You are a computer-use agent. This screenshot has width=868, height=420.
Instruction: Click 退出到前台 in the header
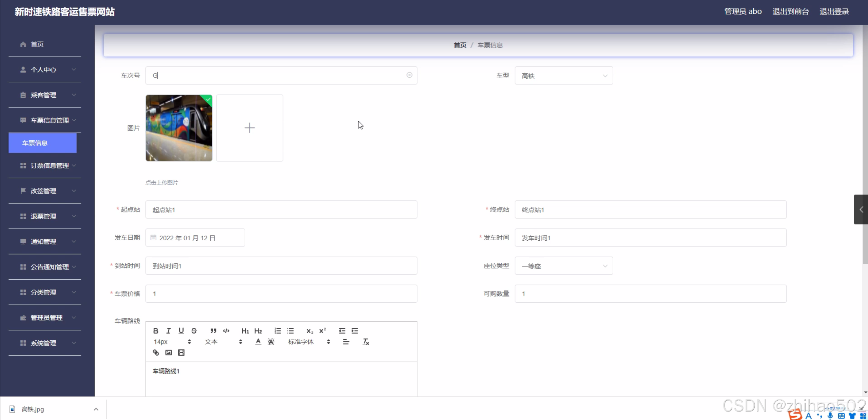click(x=791, y=12)
